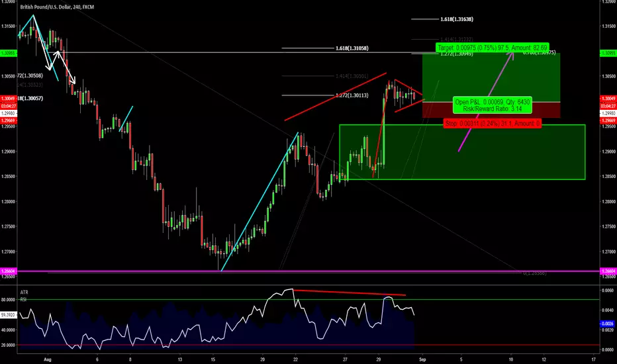This screenshot has width=617, height=364.
Task: Click the 1.272(1.30113) Fibonacci level label
Action: pyautogui.click(x=352, y=95)
